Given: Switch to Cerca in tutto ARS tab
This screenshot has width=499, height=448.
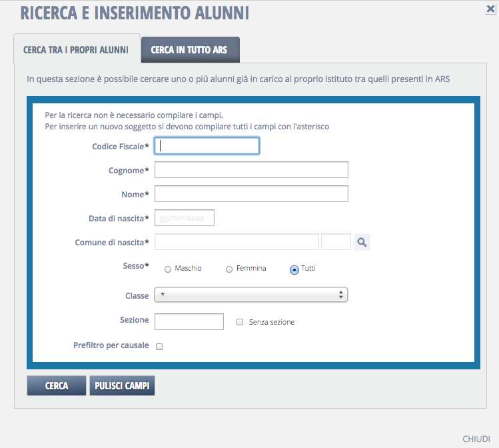Looking at the screenshot, I should coord(189,50).
